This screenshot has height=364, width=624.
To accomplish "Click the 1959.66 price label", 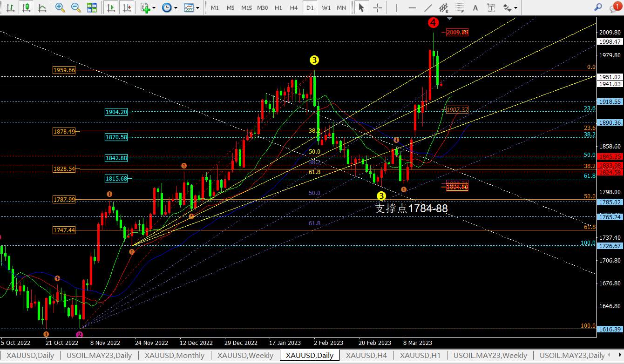I will click(64, 70).
